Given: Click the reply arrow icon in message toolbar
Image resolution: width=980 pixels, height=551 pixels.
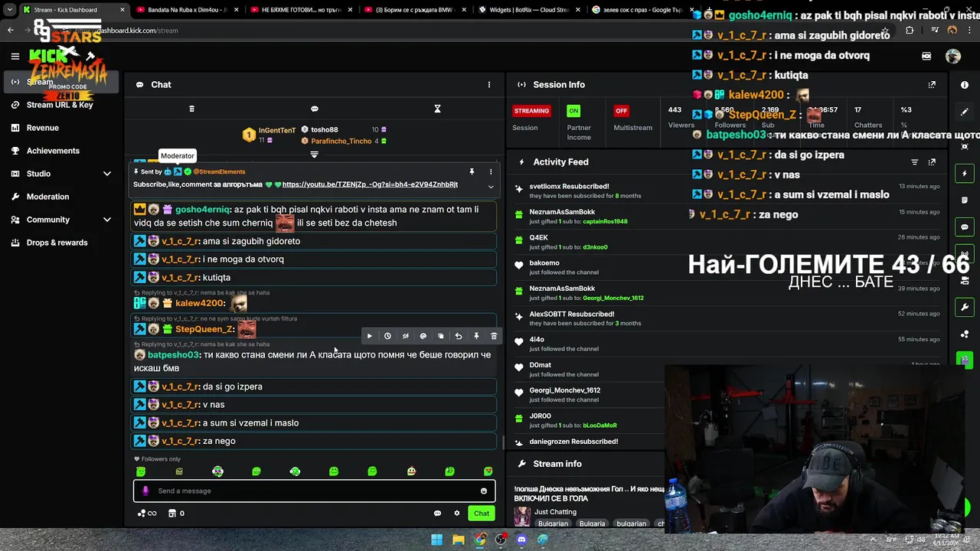Looking at the screenshot, I should (x=458, y=336).
